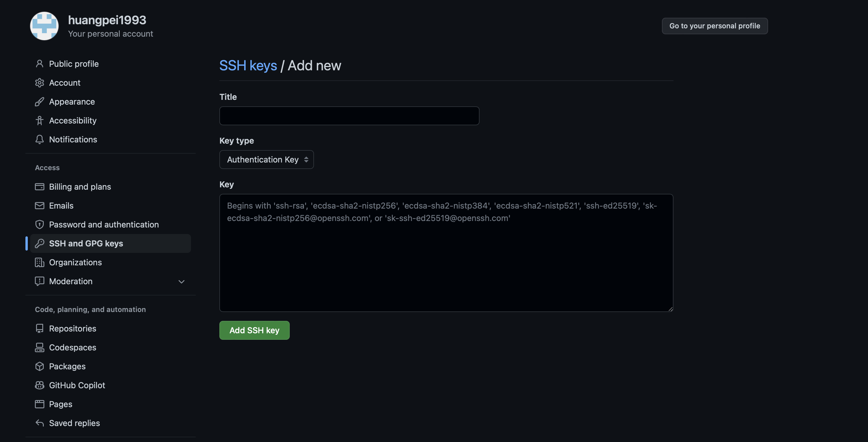Image resolution: width=868 pixels, height=442 pixels.
Task: Click the cube icon next to Packages
Action: 39,366
